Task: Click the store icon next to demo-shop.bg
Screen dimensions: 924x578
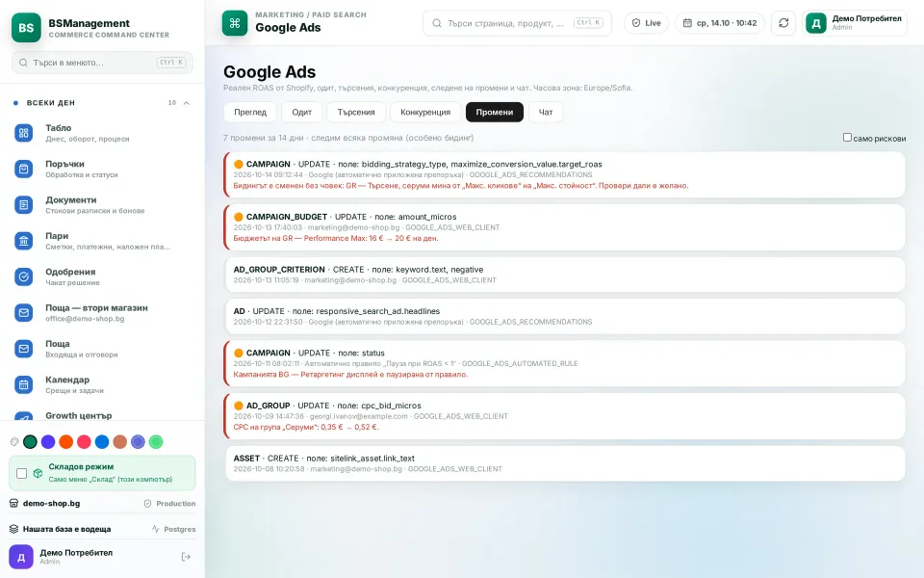Action: (x=13, y=503)
